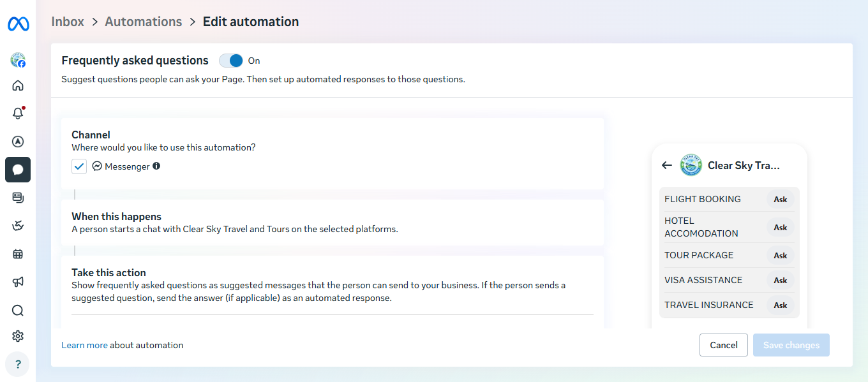This screenshot has width=868, height=382.
Task: Click Ask for VISA ASSISTANCE
Action: (781, 281)
